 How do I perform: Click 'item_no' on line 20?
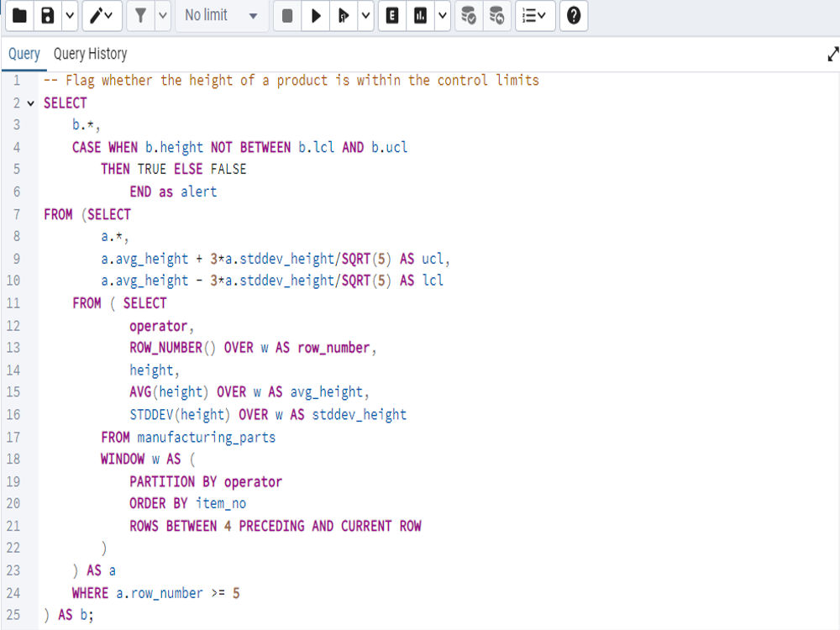pyautogui.click(x=221, y=503)
